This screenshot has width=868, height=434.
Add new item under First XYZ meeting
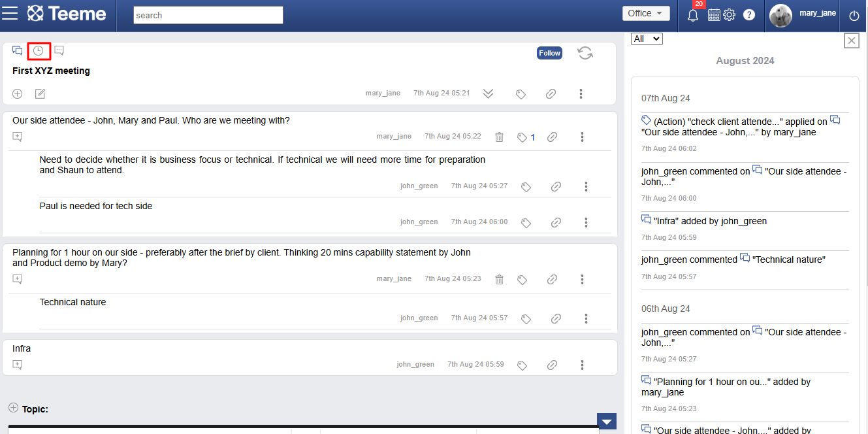tap(18, 93)
